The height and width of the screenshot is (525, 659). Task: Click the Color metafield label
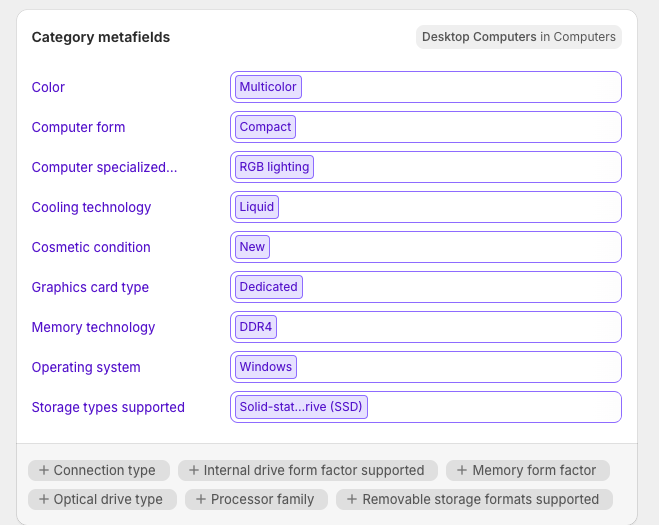point(48,87)
